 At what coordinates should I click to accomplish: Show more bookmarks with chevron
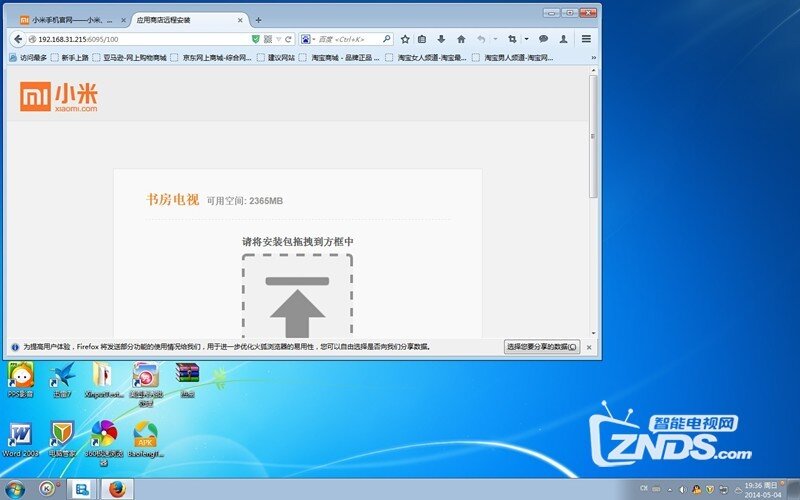[x=593, y=58]
